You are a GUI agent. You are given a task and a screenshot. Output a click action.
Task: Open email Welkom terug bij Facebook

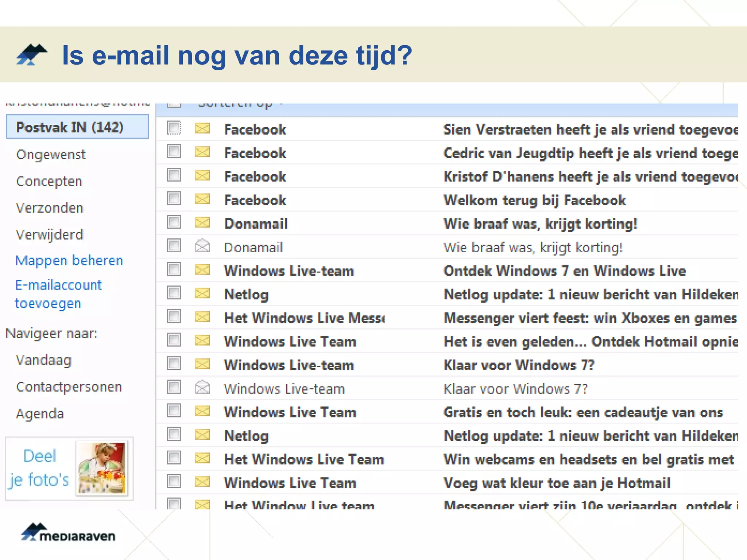click(534, 201)
